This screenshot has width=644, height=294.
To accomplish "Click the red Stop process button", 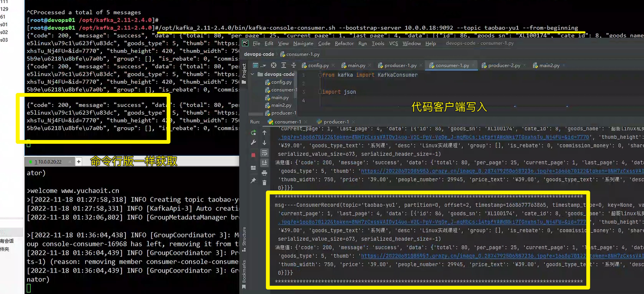I will 253,155.
